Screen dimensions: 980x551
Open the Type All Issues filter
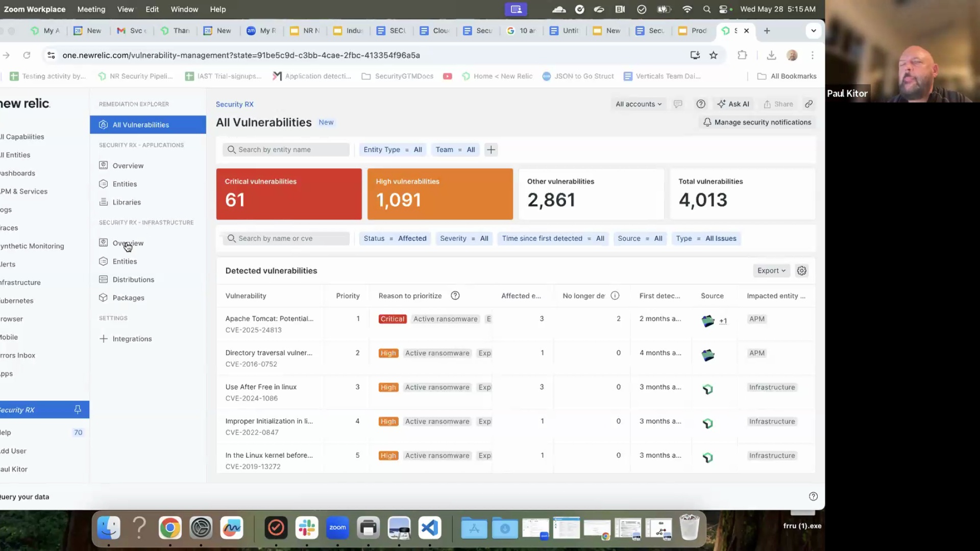pos(706,239)
